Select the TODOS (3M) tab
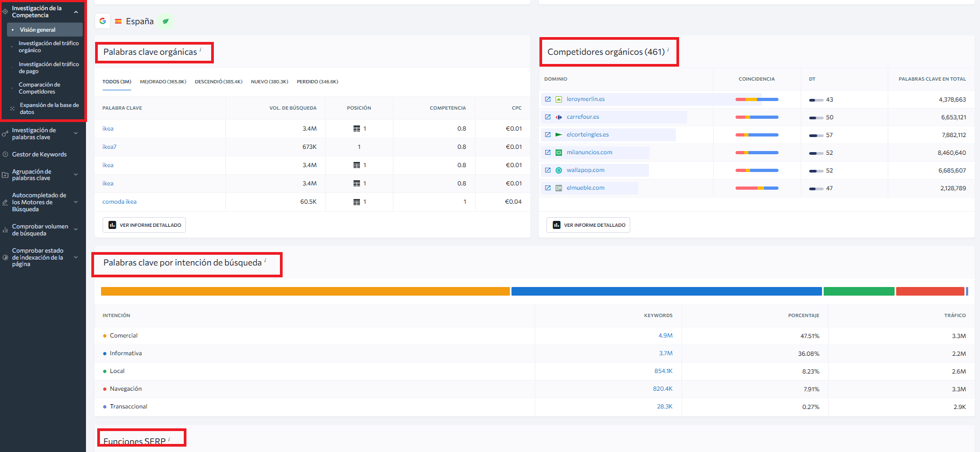The image size is (980, 452). coord(117,82)
